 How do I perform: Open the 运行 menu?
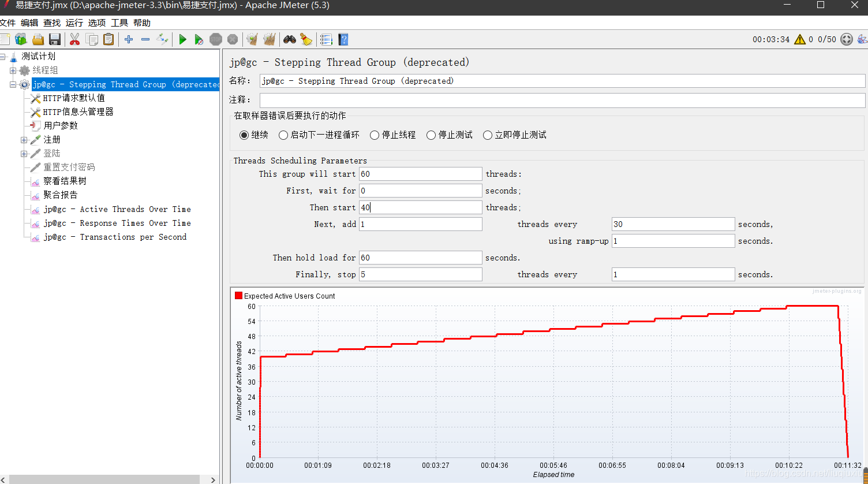point(74,23)
